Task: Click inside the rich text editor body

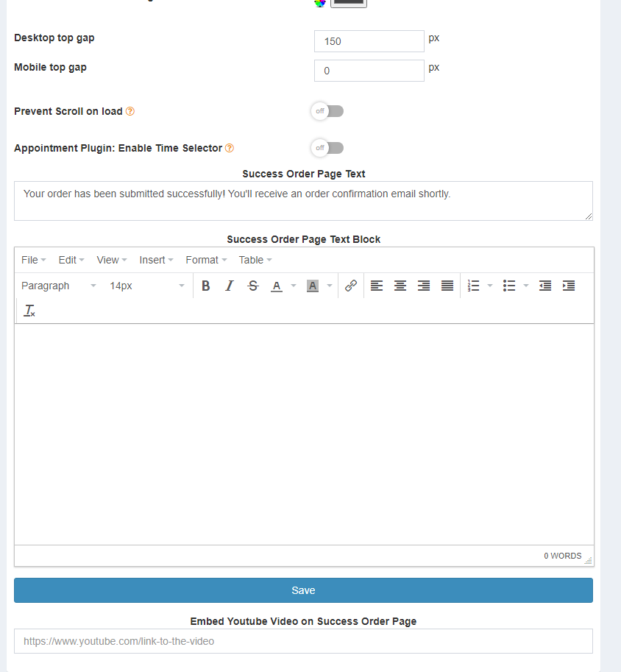Action: point(305,434)
